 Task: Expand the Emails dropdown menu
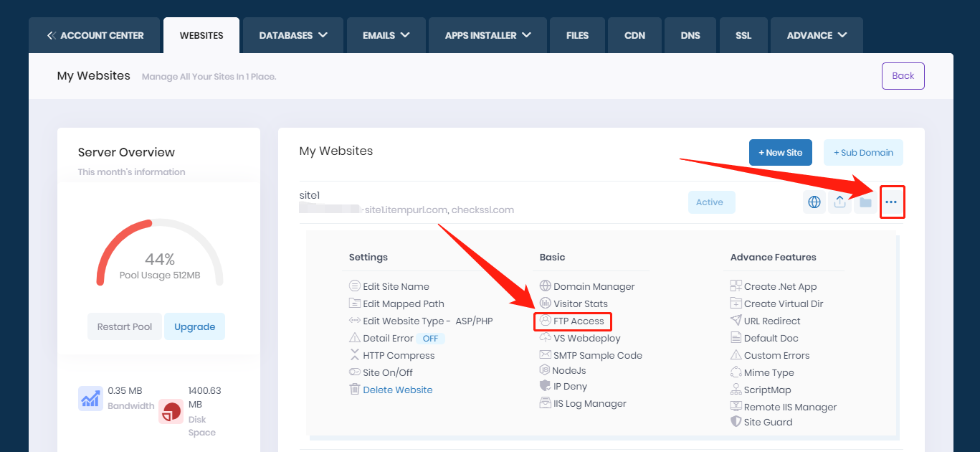click(386, 35)
